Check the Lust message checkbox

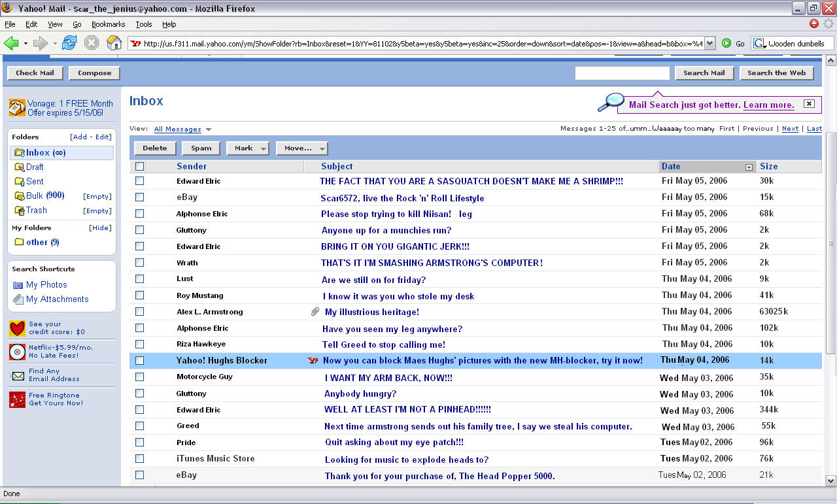tap(139, 279)
